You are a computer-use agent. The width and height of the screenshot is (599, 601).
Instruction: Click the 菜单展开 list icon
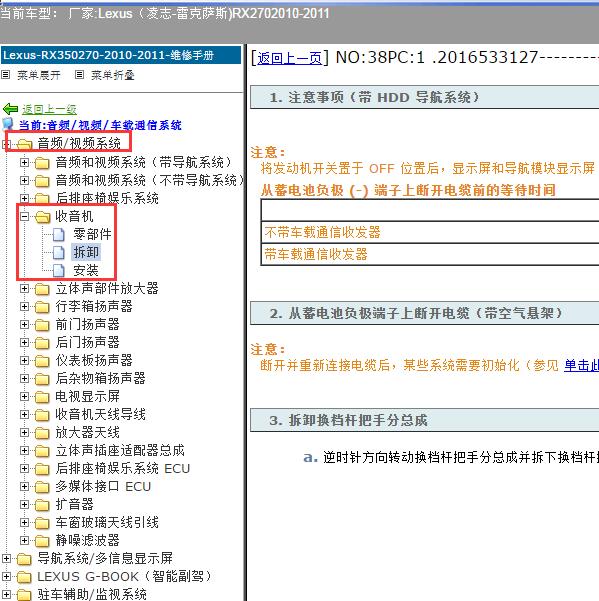pos(5,75)
